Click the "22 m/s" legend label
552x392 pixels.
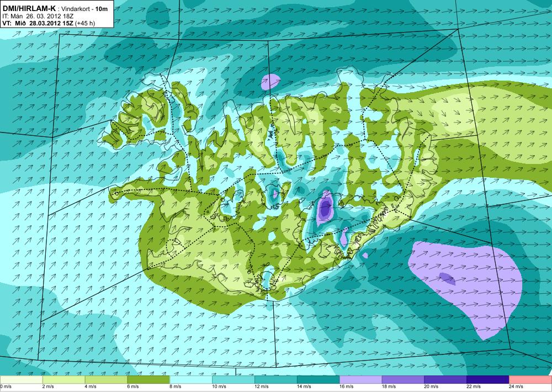click(474, 386)
